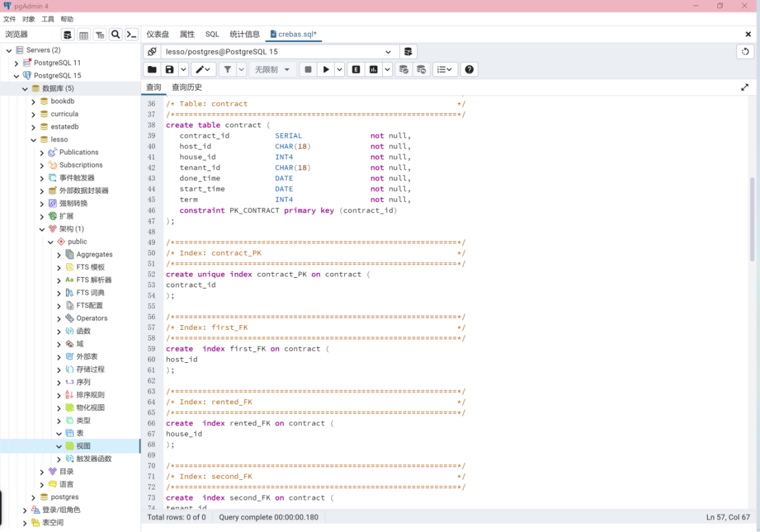Save the query file with the disk icon
This screenshot has height=532, width=760.
[169, 69]
